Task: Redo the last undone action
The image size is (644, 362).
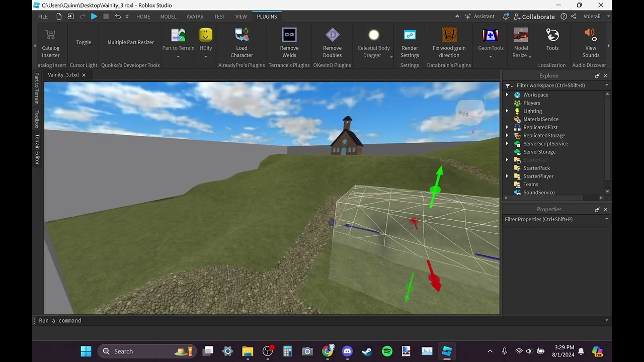Action: point(83,17)
